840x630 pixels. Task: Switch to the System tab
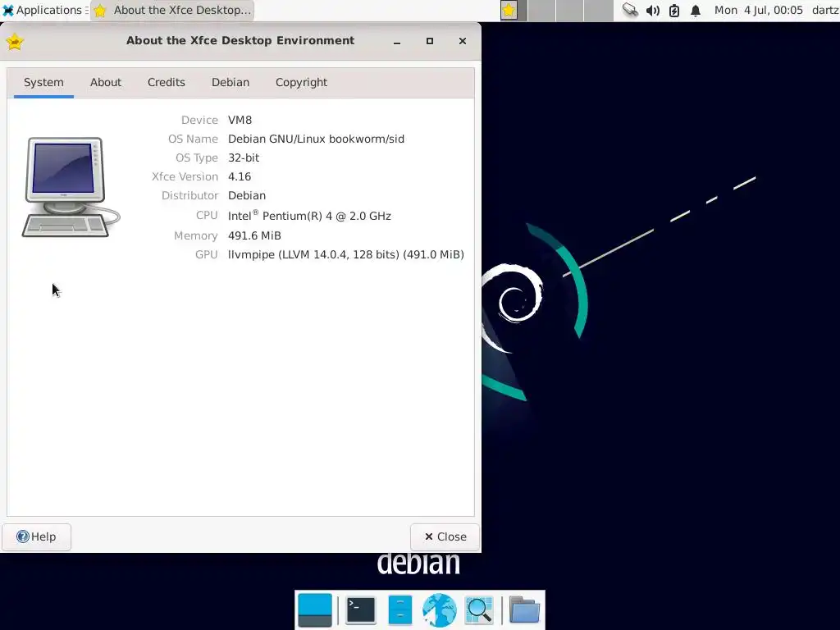(43, 83)
